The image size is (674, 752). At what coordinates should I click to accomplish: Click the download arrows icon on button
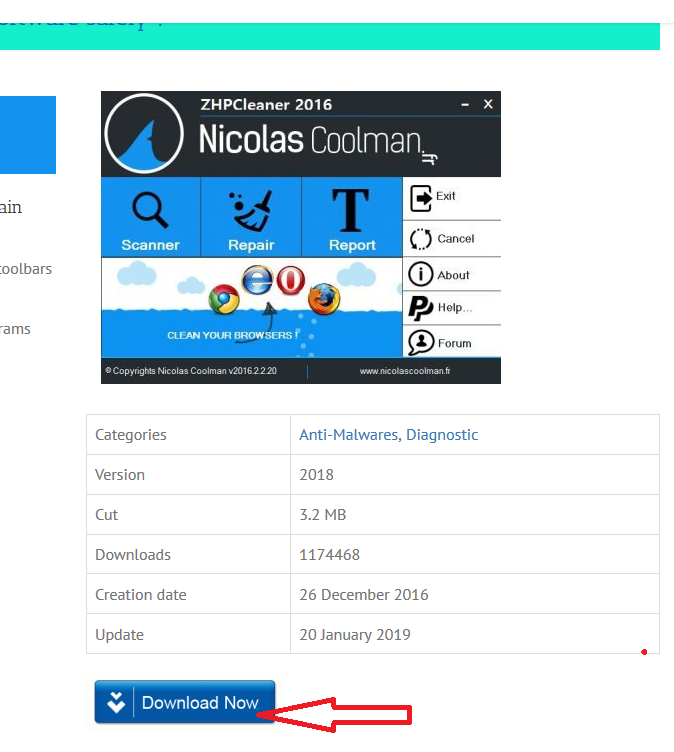(116, 703)
